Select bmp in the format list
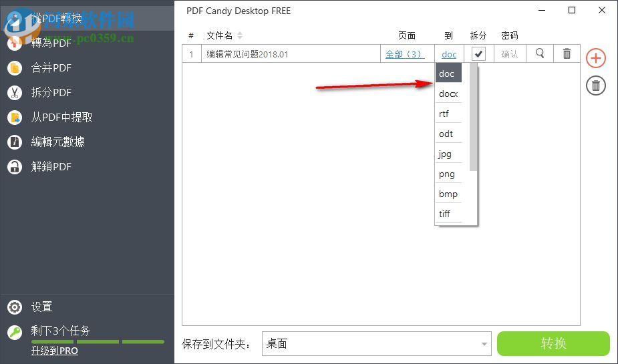 (448, 194)
